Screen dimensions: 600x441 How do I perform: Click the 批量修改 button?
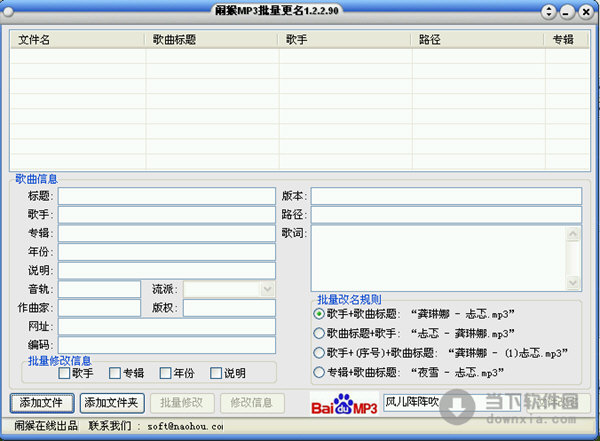click(x=182, y=403)
